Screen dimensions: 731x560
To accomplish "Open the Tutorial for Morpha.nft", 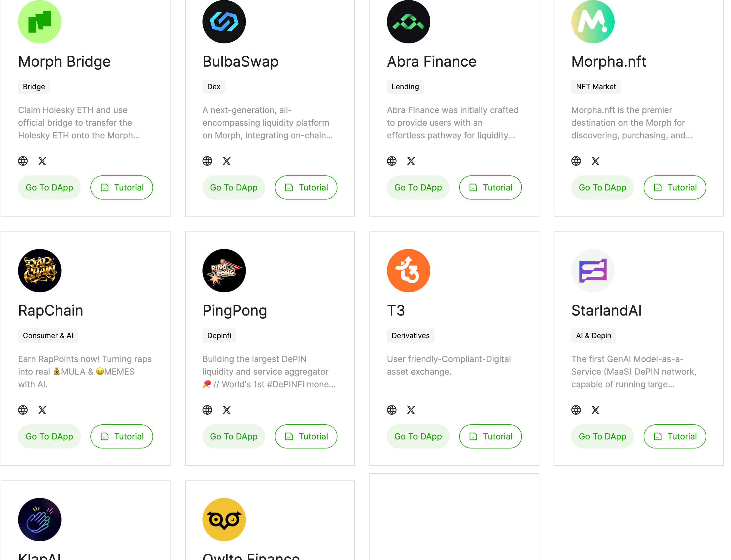I will [674, 187].
